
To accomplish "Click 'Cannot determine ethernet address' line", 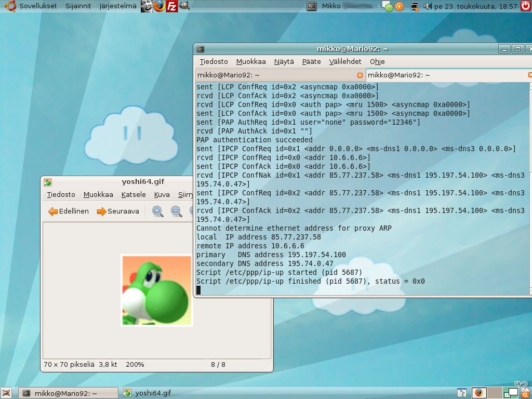I will [x=294, y=228].
